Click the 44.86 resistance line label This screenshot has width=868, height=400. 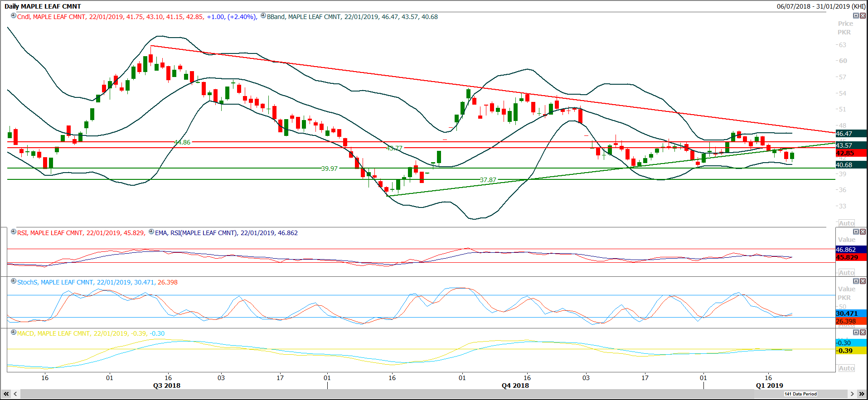182,142
